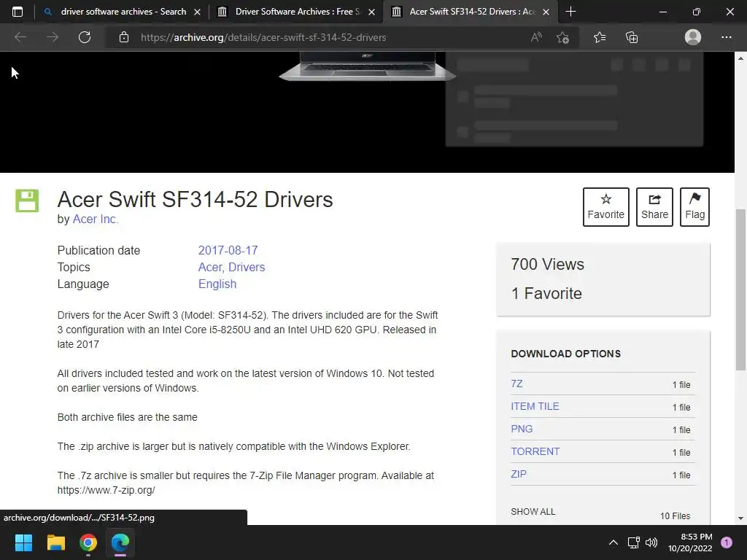Open the Favorites list icon

600,37
